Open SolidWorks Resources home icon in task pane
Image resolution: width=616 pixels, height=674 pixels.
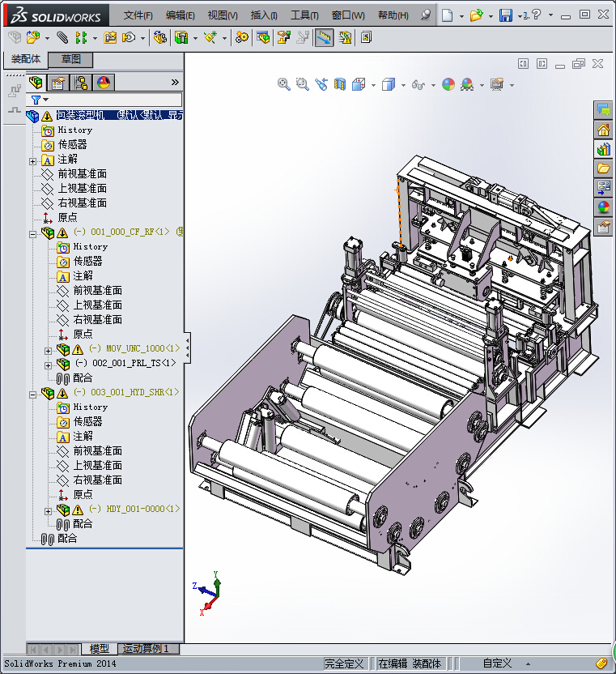(x=604, y=130)
